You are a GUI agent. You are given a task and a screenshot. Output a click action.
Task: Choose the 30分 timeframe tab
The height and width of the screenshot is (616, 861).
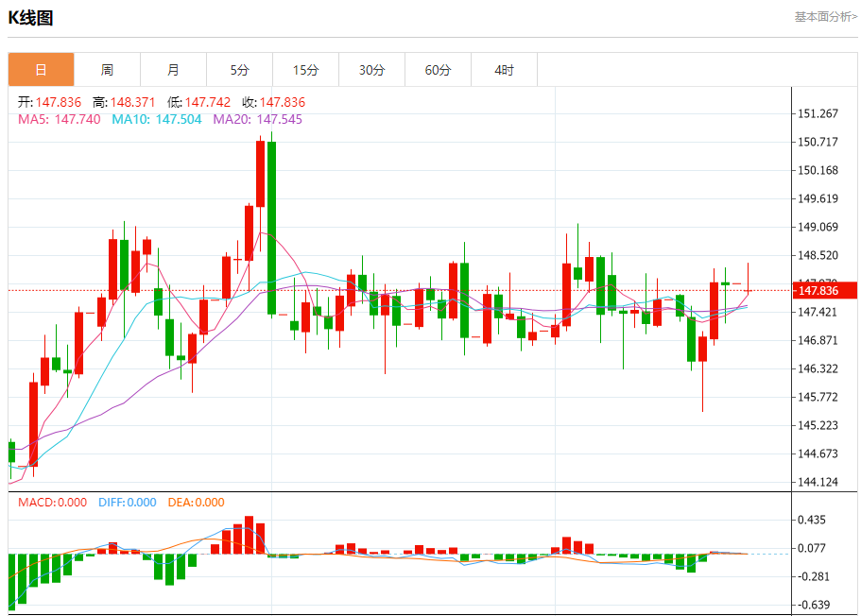[371, 70]
